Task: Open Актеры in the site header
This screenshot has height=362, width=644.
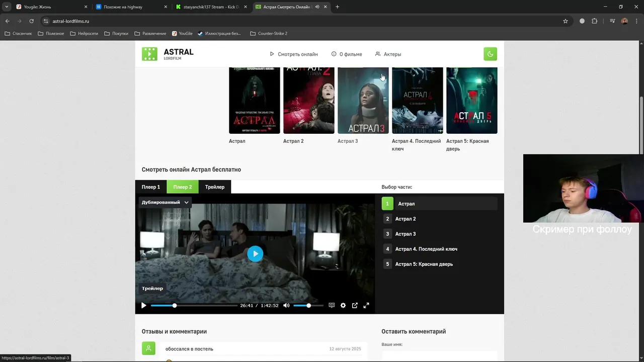Action: [388, 54]
